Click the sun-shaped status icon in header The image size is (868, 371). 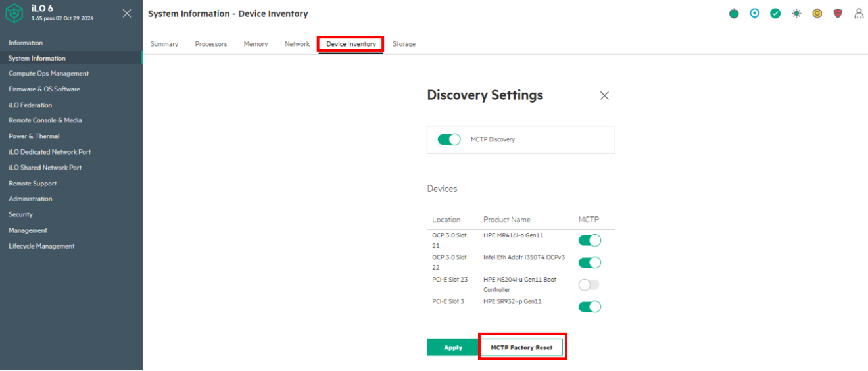pyautogui.click(x=796, y=14)
